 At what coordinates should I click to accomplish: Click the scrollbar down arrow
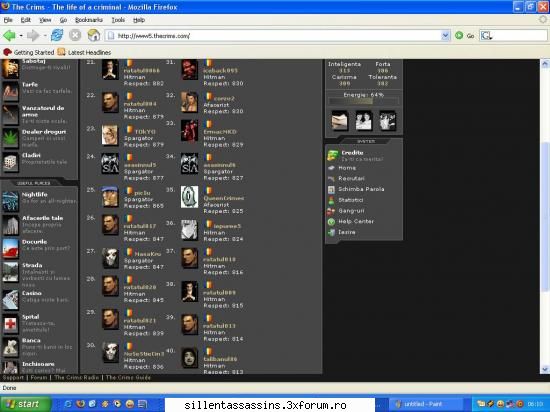[545, 369]
